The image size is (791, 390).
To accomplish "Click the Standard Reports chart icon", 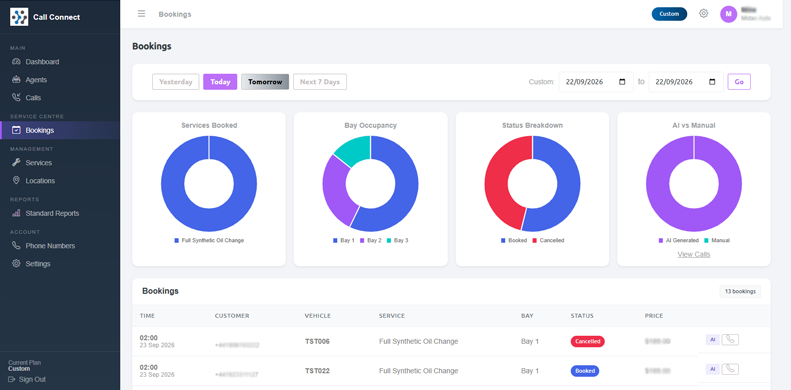I will tap(16, 213).
